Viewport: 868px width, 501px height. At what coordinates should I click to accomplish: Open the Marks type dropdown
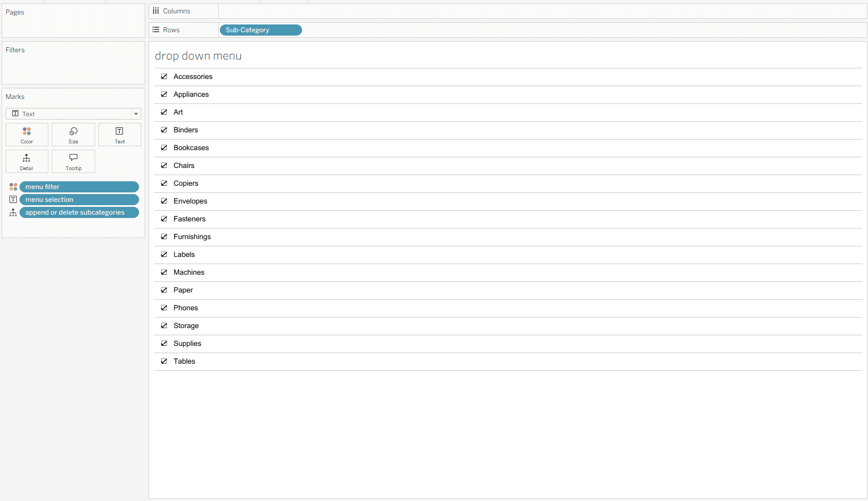73,114
